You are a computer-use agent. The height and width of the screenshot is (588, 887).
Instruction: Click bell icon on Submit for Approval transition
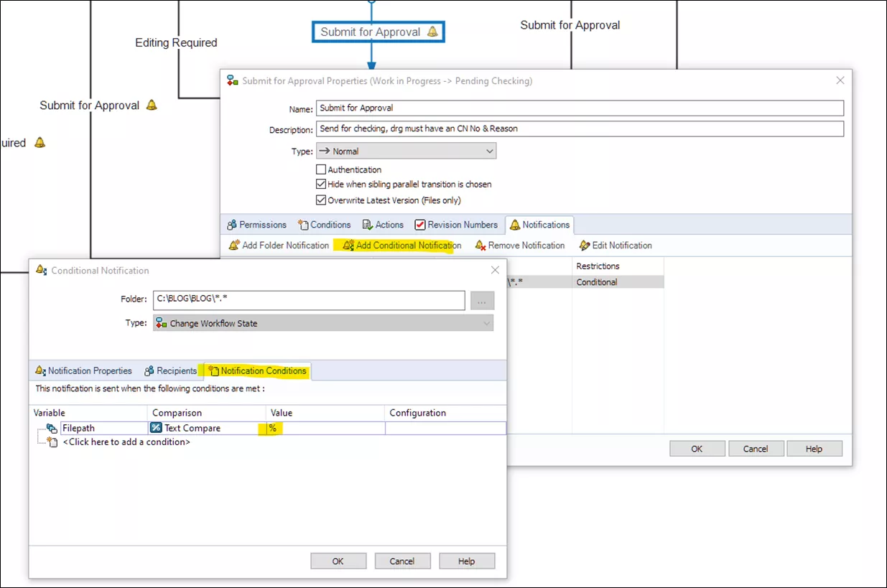click(x=432, y=32)
